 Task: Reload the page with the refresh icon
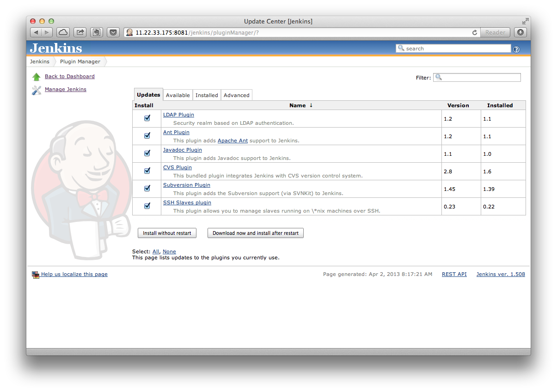474,33
